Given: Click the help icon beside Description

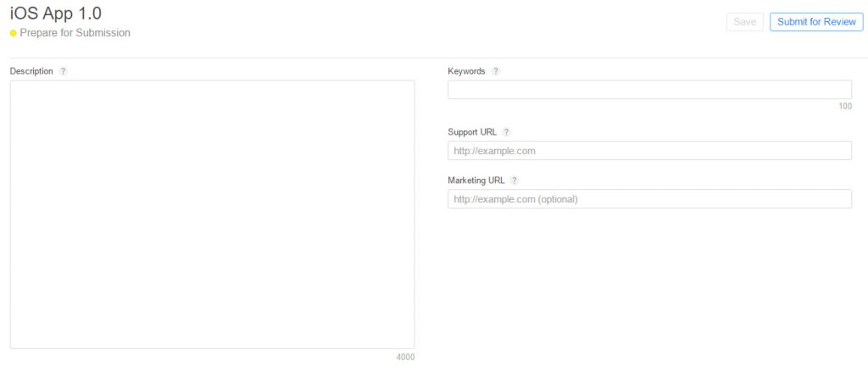Looking at the screenshot, I should click(64, 71).
